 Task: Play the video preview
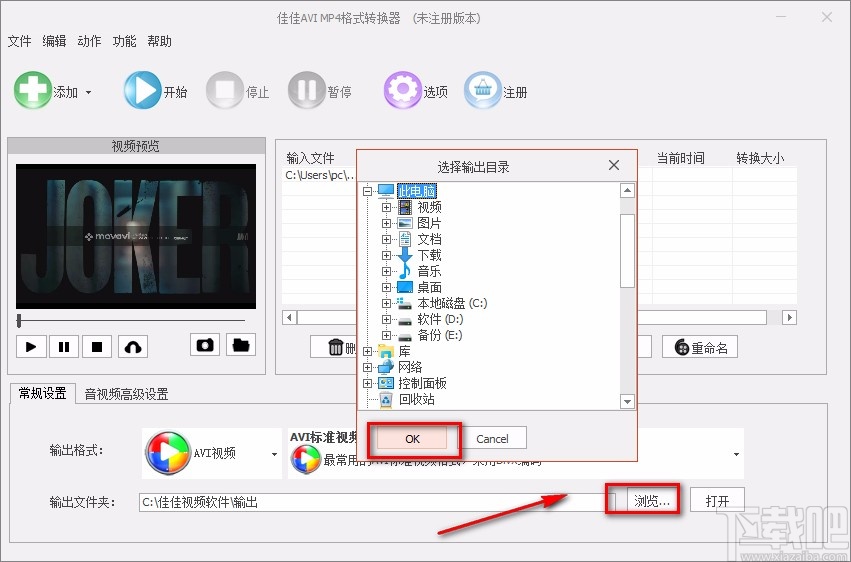click(31, 347)
